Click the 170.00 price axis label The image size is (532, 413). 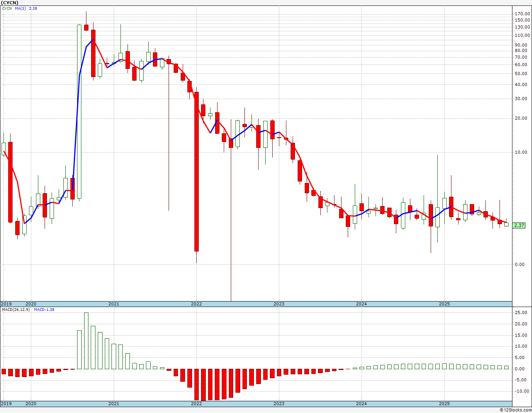522,14
